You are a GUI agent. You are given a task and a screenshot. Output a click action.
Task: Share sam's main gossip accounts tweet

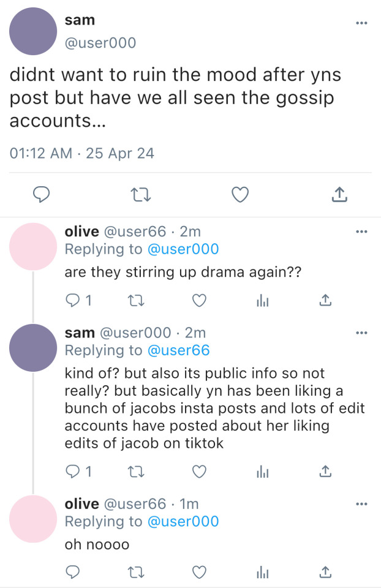pos(340,195)
